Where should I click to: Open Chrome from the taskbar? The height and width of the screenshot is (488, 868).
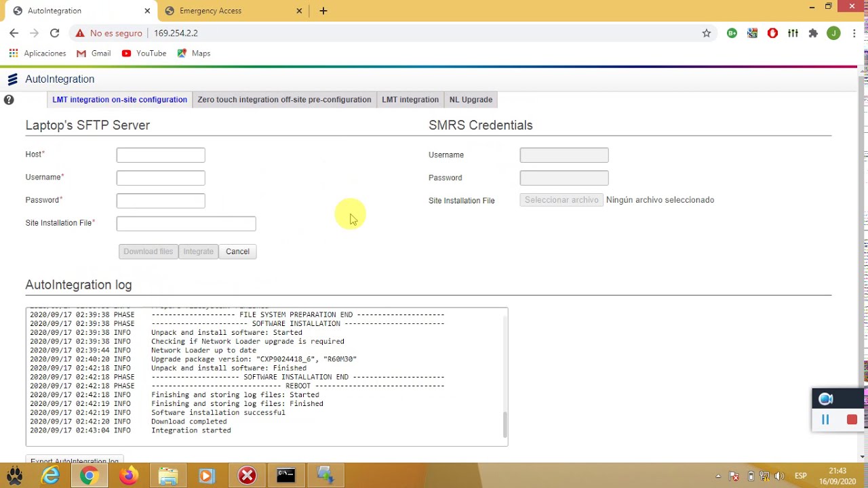pyautogui.click(x=89, y=476)
